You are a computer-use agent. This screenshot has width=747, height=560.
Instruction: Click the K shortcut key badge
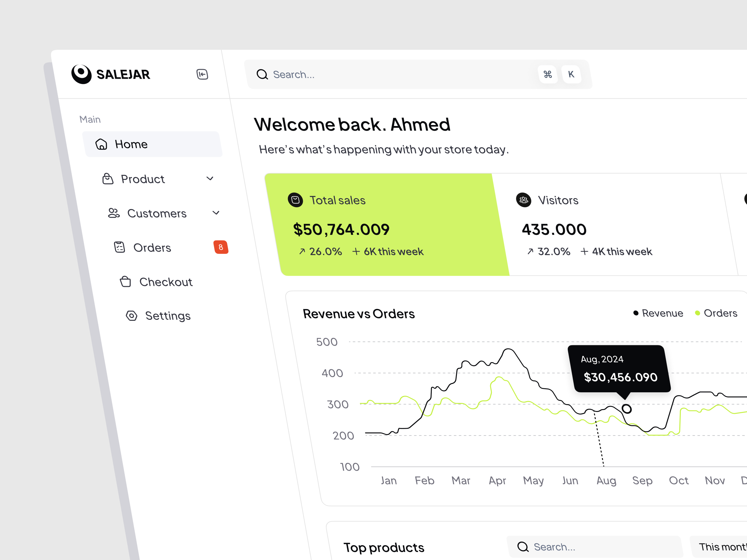tap(571, 74)
